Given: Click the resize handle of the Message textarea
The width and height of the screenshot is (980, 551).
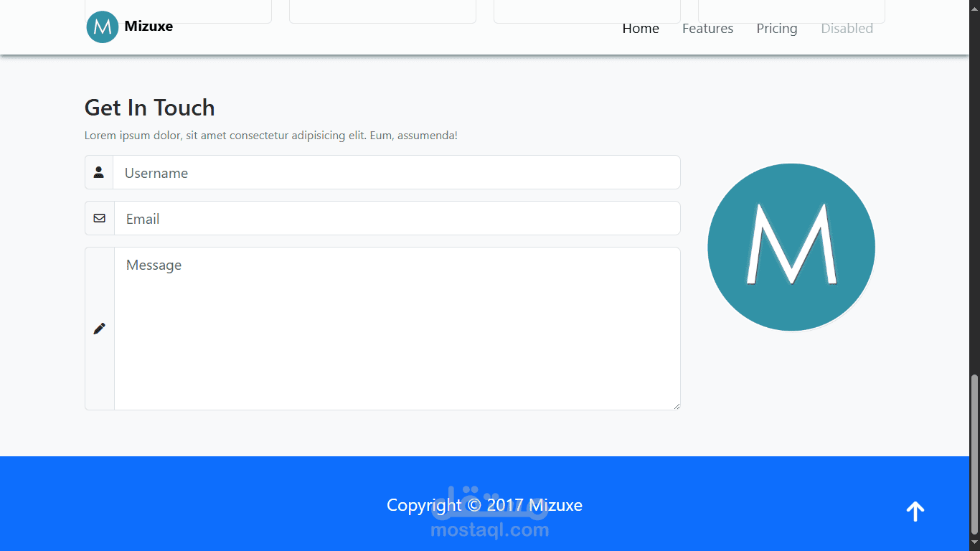Looking at the screenshot, I should (x=675, y=405).
